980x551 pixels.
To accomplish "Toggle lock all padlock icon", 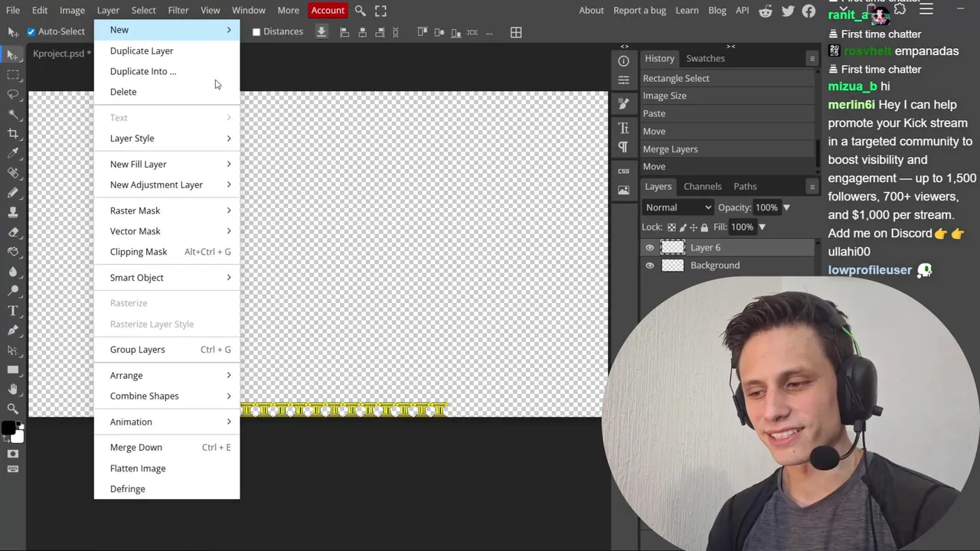I will pyautogui.click(x=704, y=227).
